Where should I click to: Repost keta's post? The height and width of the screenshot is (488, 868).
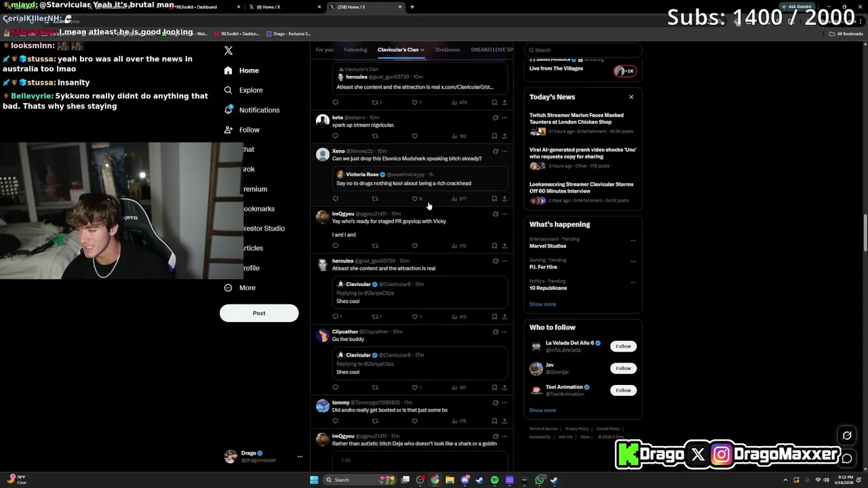point(375,136)
